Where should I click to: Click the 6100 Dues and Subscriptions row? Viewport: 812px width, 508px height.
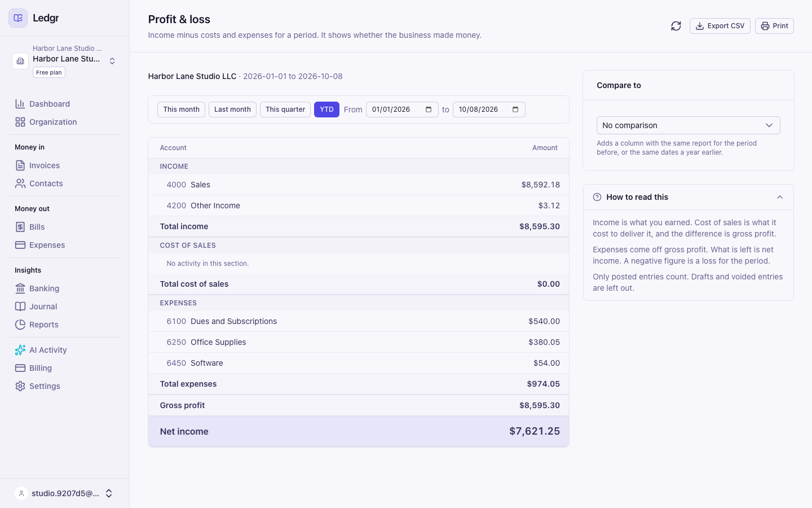coord(359,321)
